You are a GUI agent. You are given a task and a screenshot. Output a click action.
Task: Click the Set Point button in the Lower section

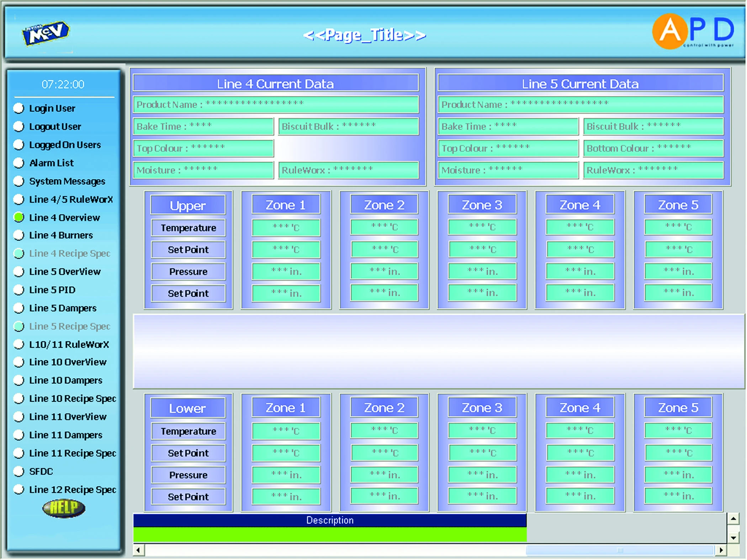(188, 453)
